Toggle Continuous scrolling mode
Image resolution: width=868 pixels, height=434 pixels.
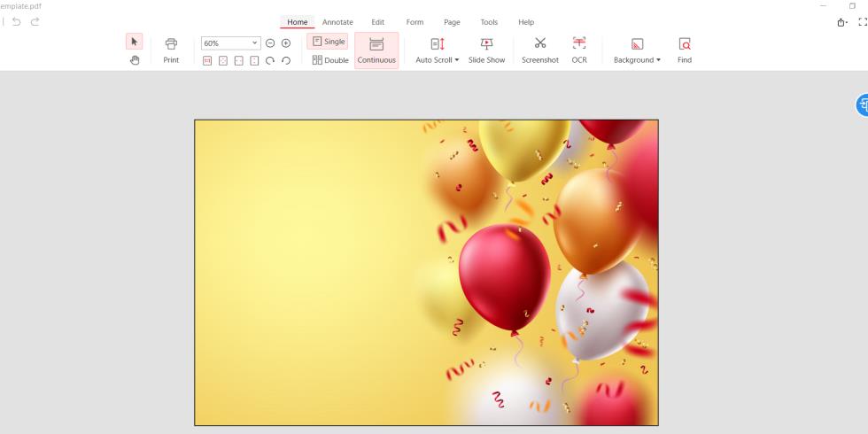(376, 50)
